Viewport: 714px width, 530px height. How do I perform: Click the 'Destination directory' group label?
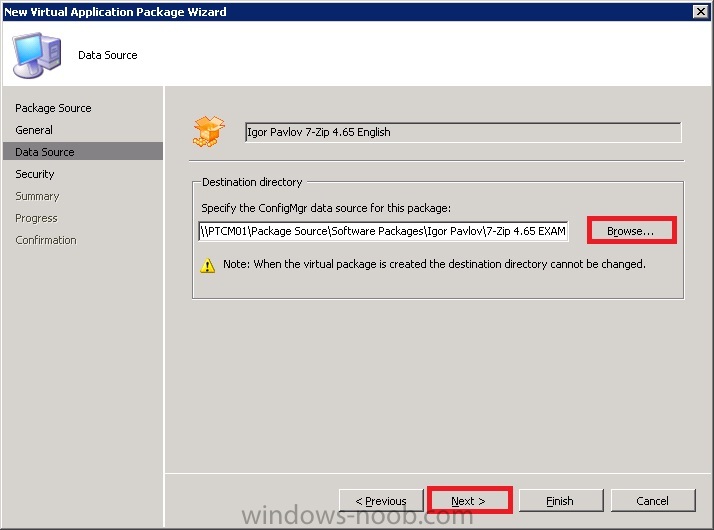pyautogui.click(x=252, y=182)
